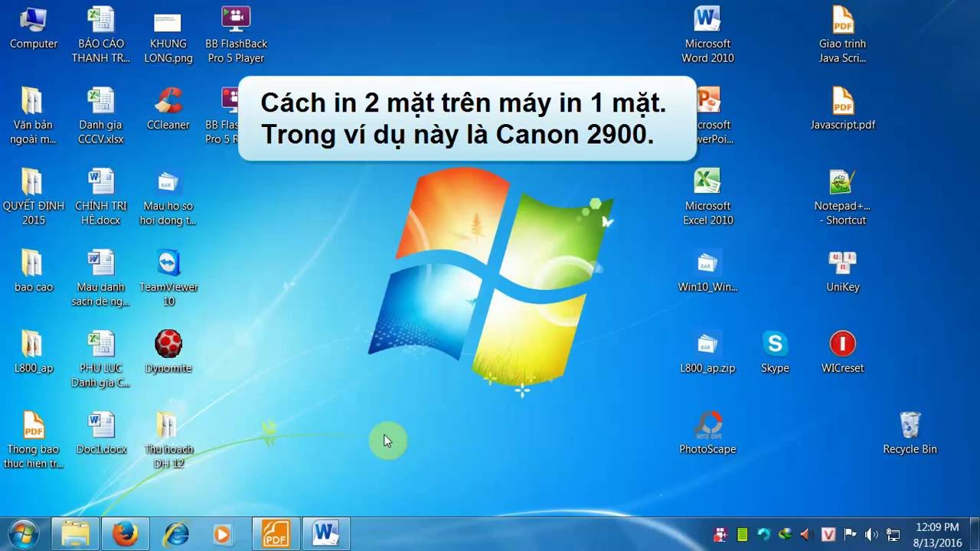Open the network connection tray icon
This screenshot has height=551, width=980.
click(893, 534)
